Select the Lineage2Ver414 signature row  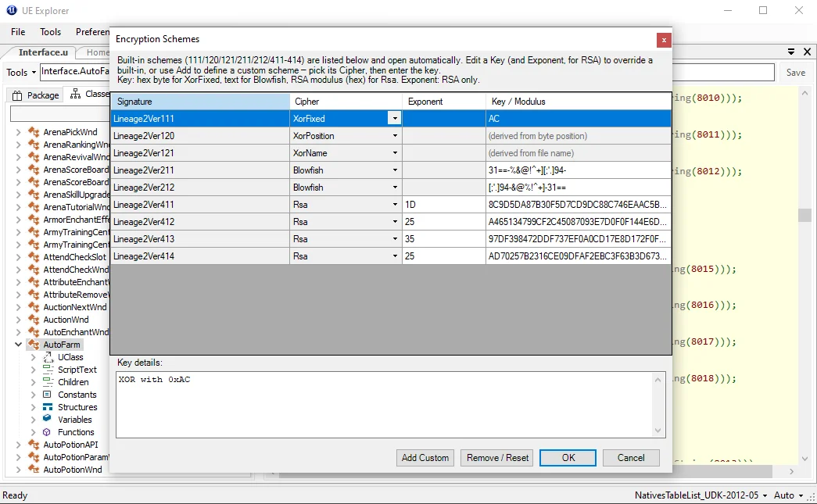(200, 256)
